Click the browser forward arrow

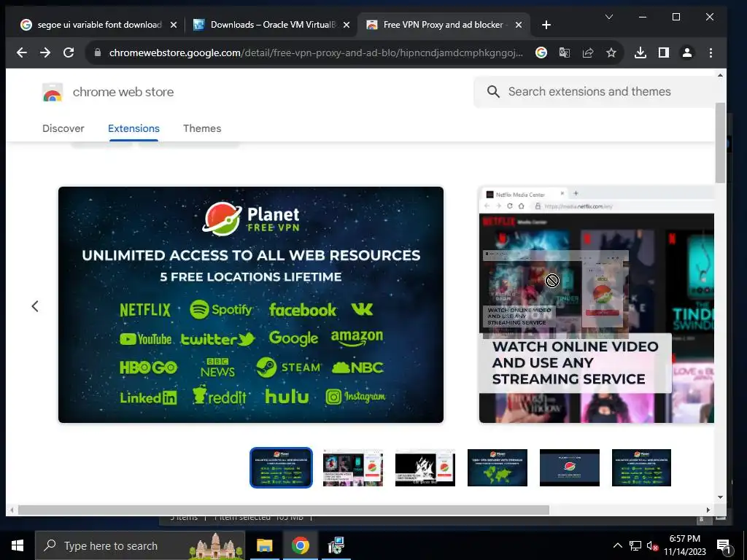click(x=45, y=52)
